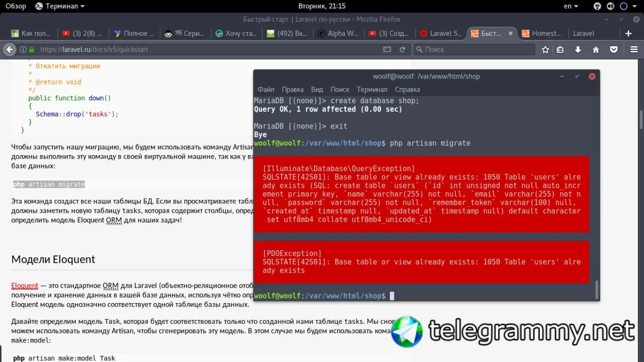Viewport: 644px width, 362px height.
Task: Click the network Wi-Fi icon in top bar
Action: pyautogui.click(x=597, y=6)
